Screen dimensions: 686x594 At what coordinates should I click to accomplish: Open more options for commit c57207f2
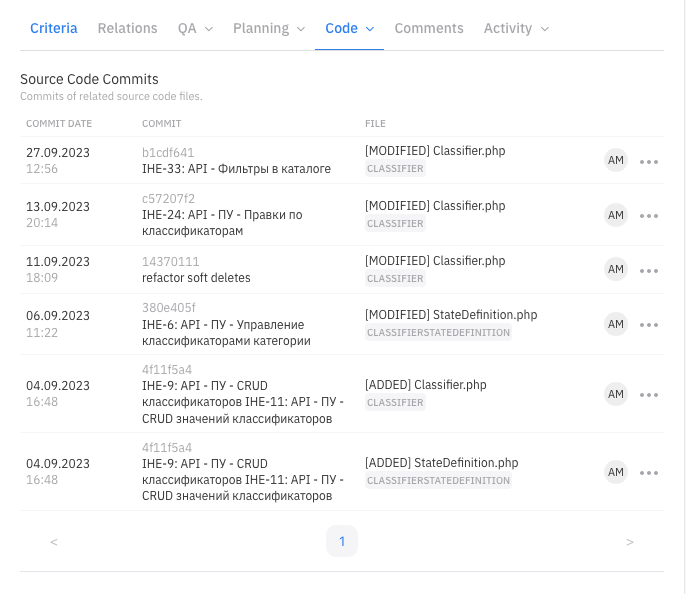(x=648, y=216)
